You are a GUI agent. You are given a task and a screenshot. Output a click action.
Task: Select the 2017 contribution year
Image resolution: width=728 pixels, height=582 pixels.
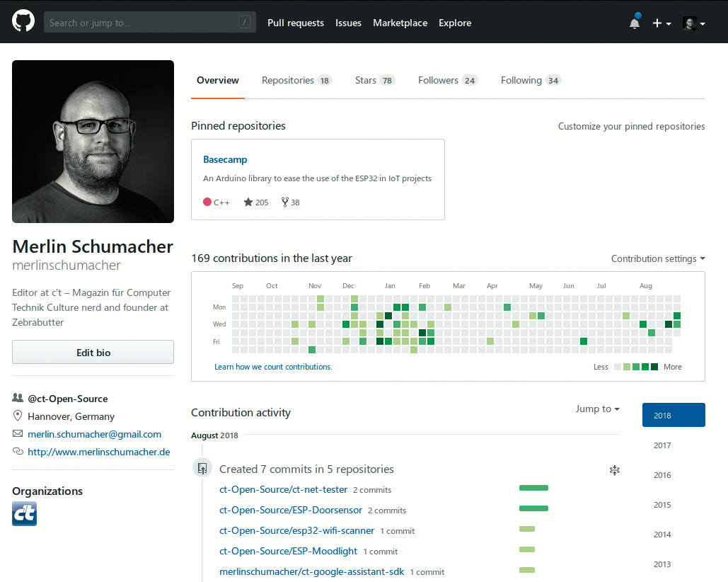(x=662, y=445)
